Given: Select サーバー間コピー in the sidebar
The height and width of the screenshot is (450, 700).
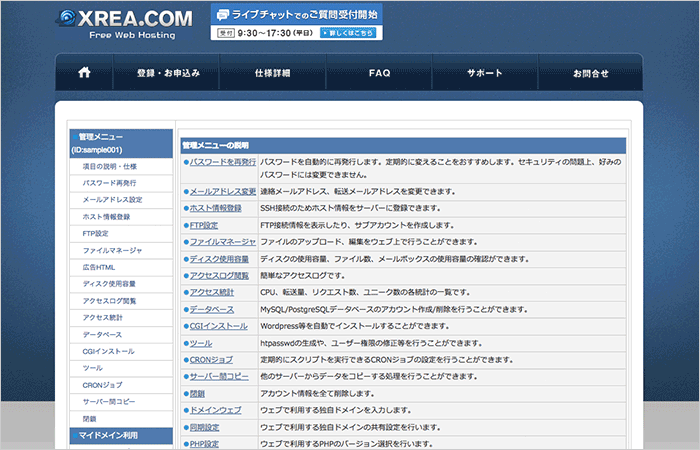Looking at the screenshot, I should pyautogui.click(x=109, y=401).
